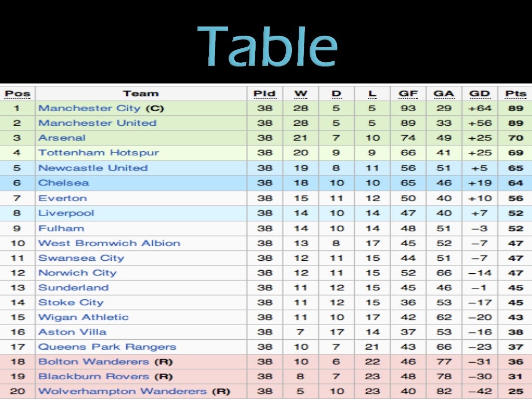Select Blackburn Rovers' 31 points cell
The height and width of the screenshot is (399, 532).
[x=516, y=377]
